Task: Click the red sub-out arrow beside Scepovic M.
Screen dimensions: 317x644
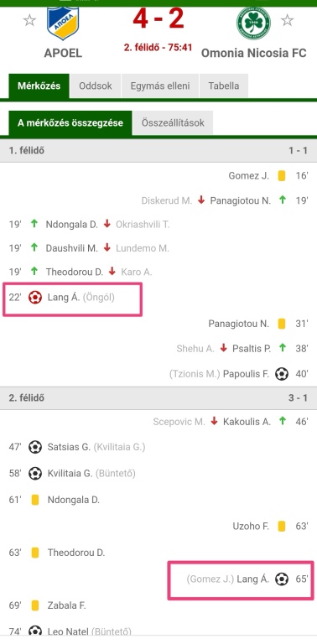Action: (214, 422)
